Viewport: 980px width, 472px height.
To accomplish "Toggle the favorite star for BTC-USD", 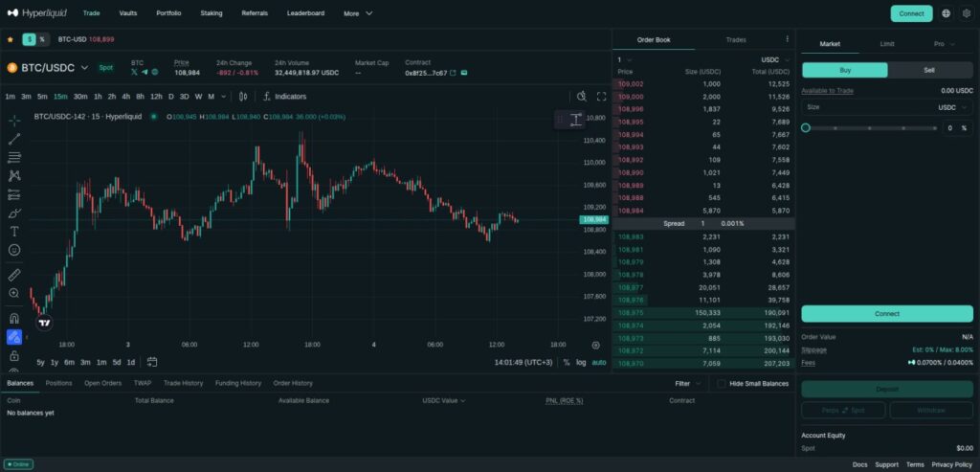I will 10,39.
